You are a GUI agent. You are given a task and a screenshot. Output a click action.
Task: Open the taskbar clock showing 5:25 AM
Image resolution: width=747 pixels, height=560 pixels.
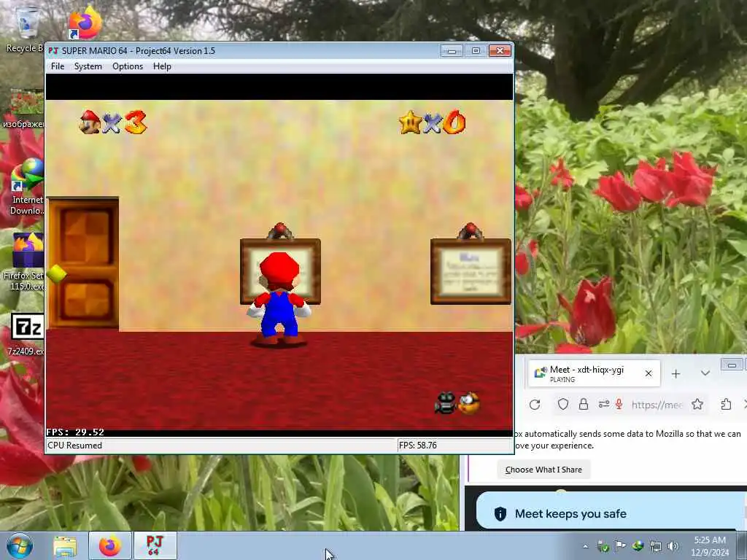click(x=710, y=546)
